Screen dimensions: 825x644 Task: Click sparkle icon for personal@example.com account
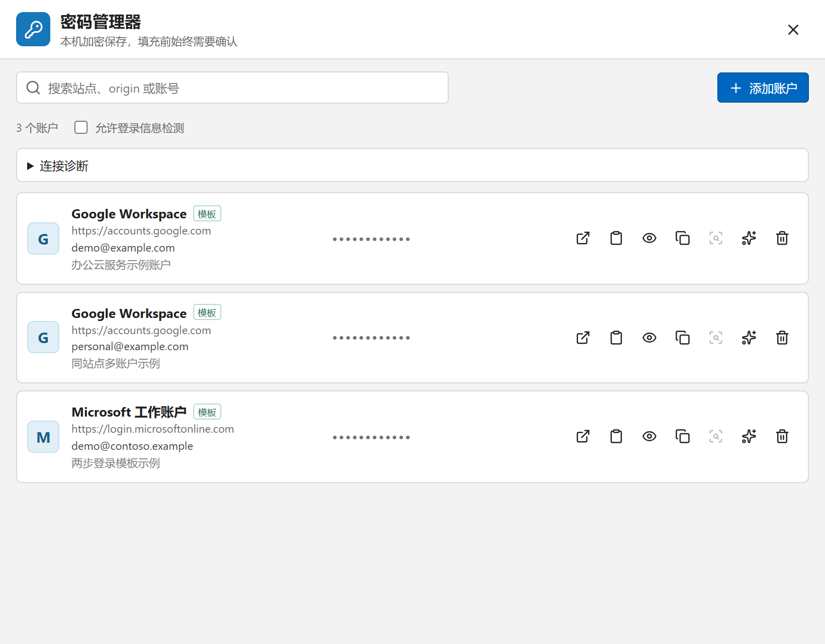(749, 338)
